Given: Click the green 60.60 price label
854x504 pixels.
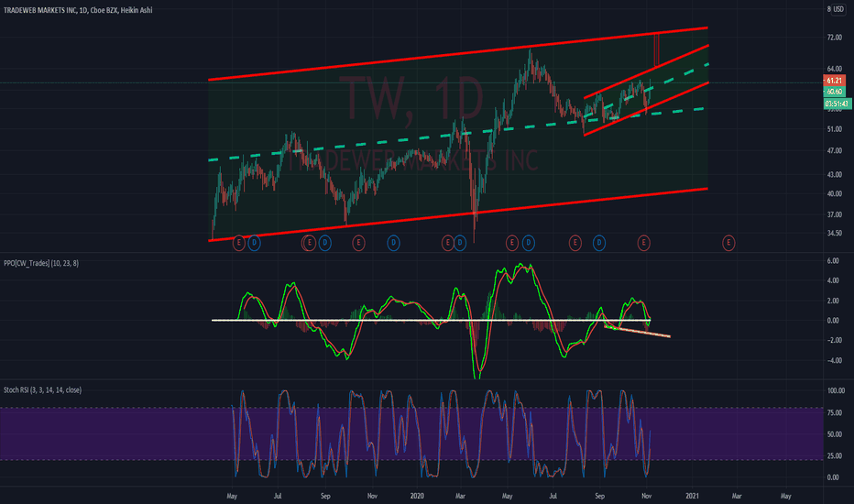Looking at the screenshot, I should point(834,92).
